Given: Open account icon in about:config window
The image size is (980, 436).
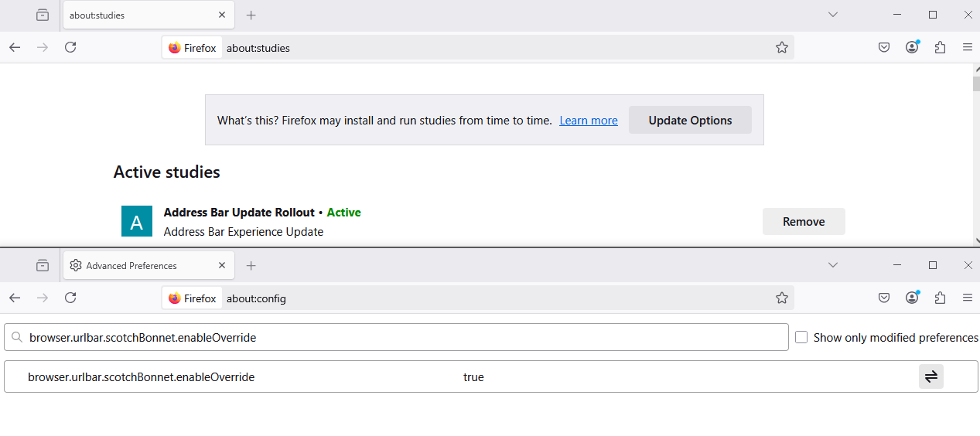Looking at the screenshot, I should point(912,298).
